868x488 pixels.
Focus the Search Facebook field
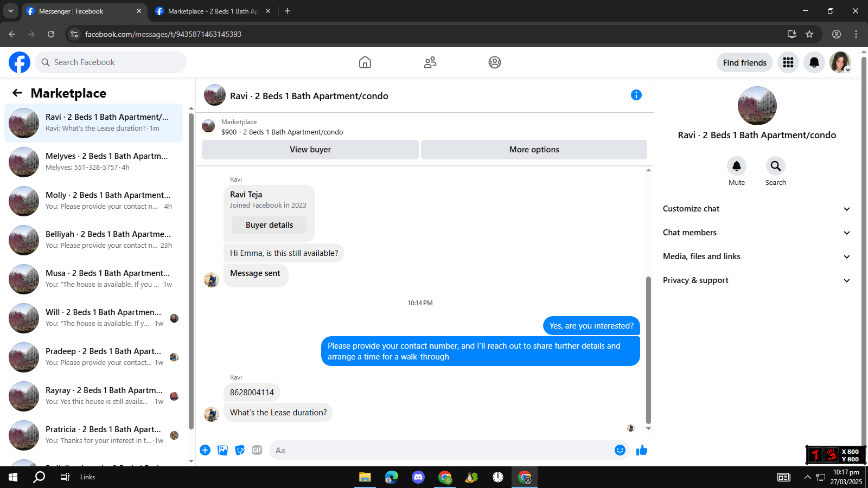111,62
